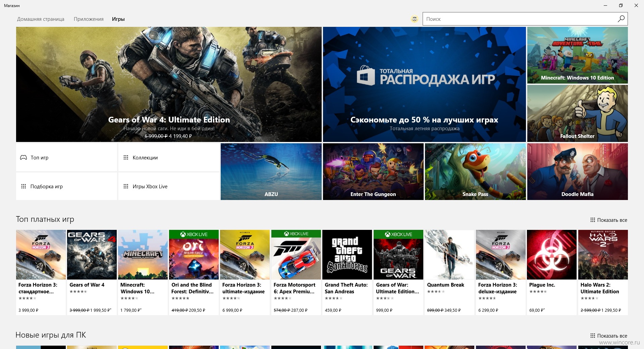Click the grid icon beside Коллекции
The height and width of the screenshot is (349, 644).
[x=126, y=157]
